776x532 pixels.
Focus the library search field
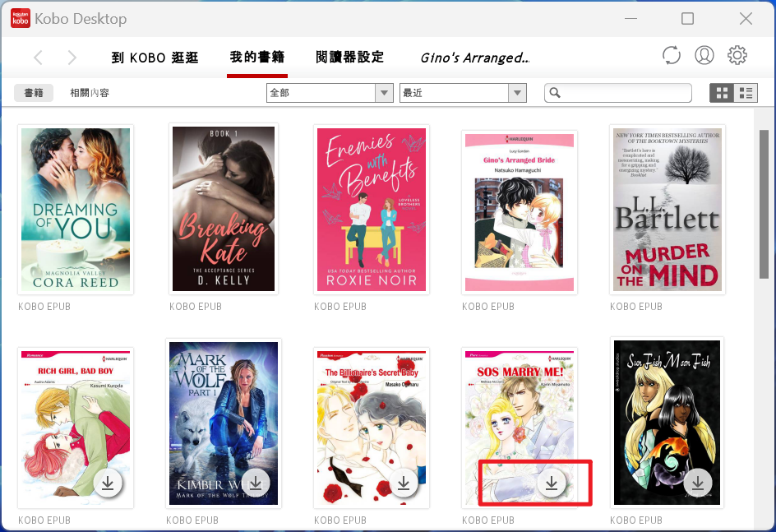(617, 93)
